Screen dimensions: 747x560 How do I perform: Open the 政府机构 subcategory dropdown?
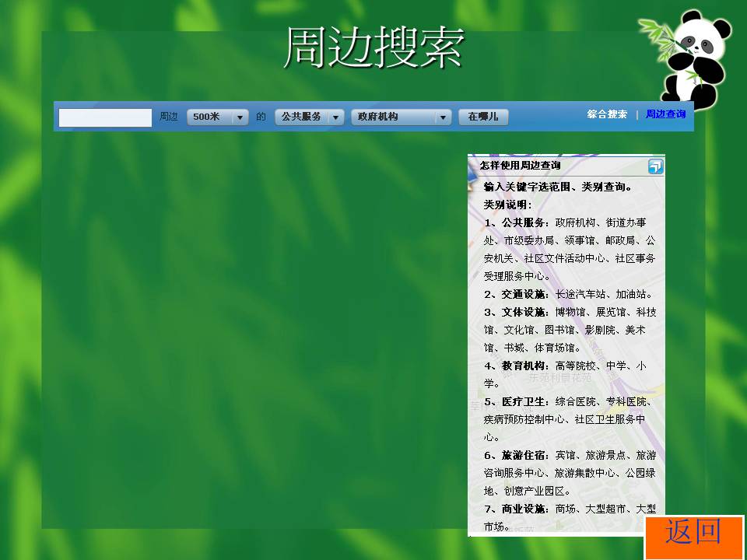click(x=401, y=117)
